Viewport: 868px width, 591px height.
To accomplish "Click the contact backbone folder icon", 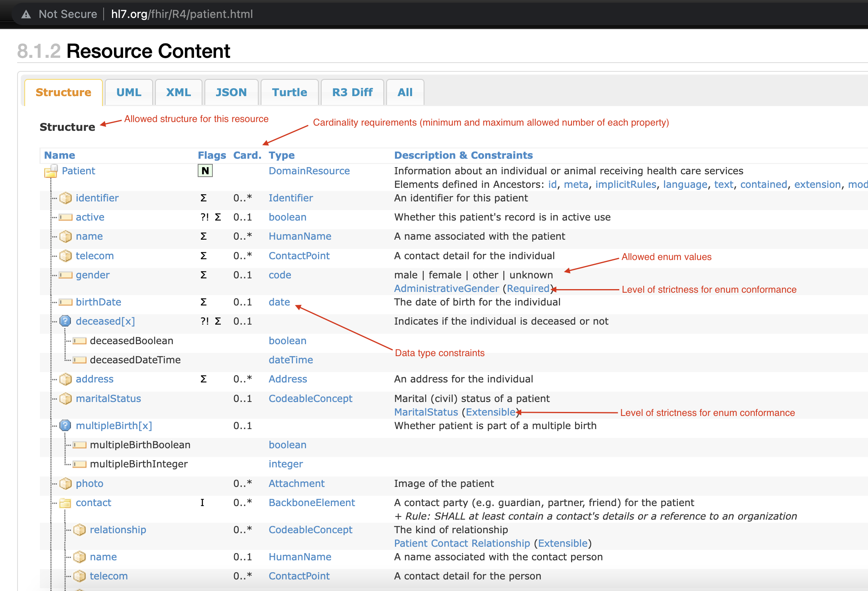I will 65,503.
